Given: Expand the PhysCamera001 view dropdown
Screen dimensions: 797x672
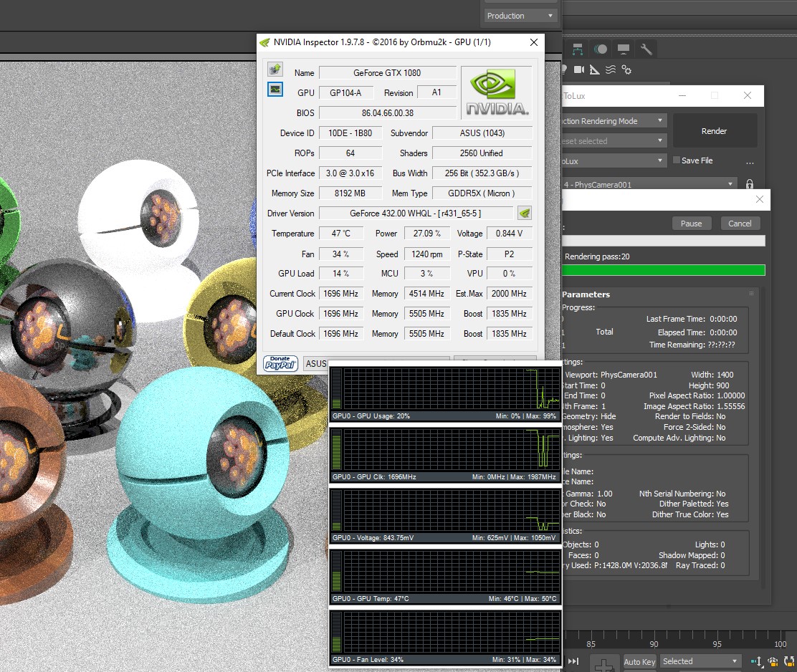Looking at the screenshot, I should click(x=649, y=185).
